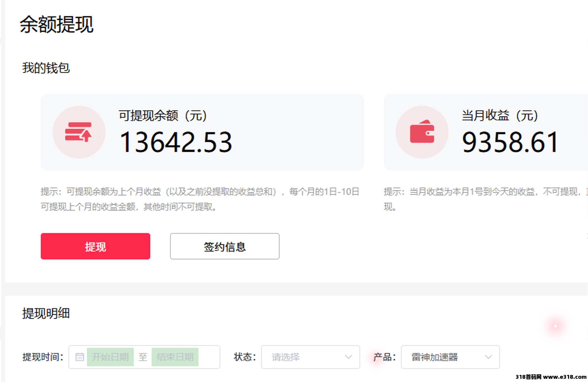
Task: Click the 状态 filter label
Action: click(x=245, y=357)
